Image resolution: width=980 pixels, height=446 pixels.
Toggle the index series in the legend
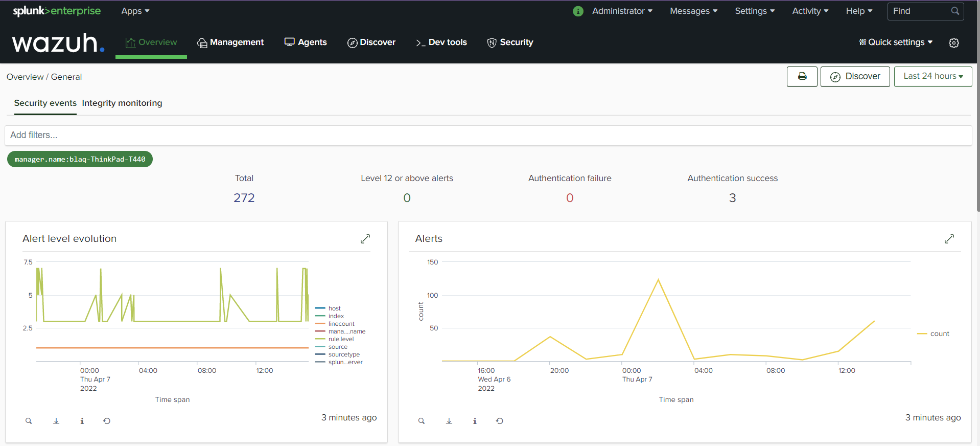pyautogui.click(x=330, y=316)
